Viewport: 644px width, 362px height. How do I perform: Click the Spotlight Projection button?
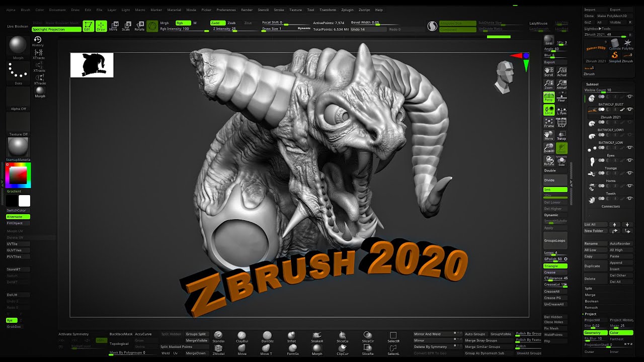[56, 29]
